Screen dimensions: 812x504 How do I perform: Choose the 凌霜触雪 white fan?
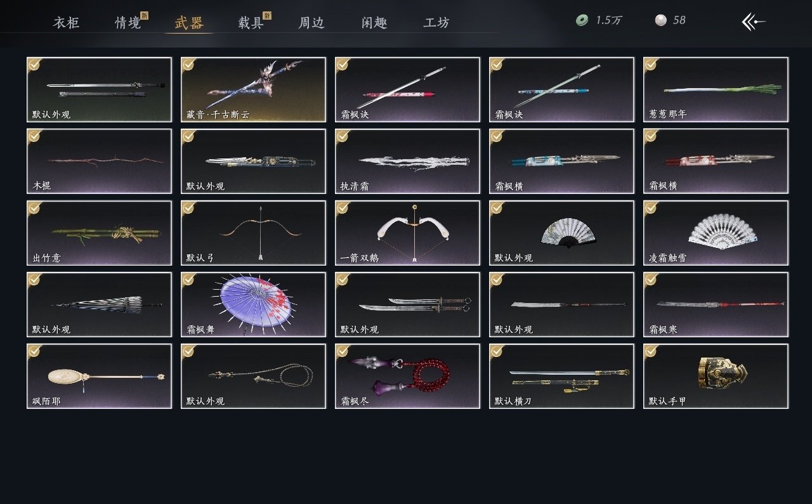pos(716,233)
